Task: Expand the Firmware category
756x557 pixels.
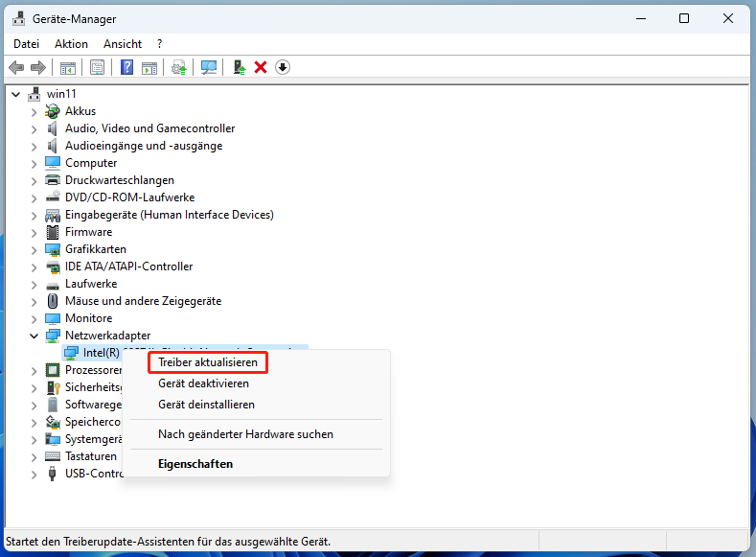Action: (x=34, y=233)
